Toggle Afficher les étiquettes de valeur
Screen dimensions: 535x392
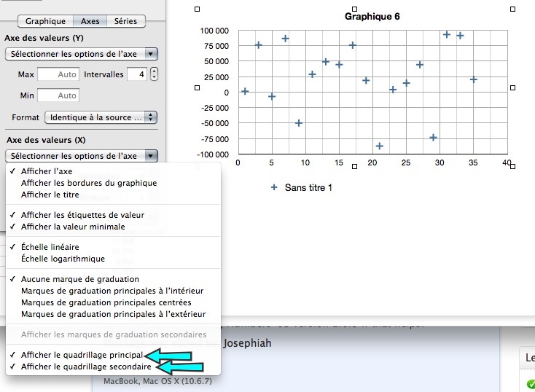pyautogui.click(x=113, y=215)
